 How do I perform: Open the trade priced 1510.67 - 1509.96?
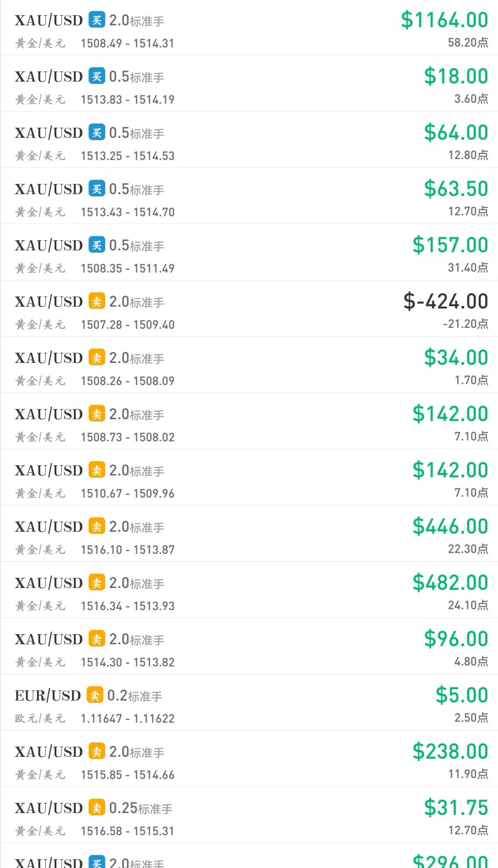249,477
